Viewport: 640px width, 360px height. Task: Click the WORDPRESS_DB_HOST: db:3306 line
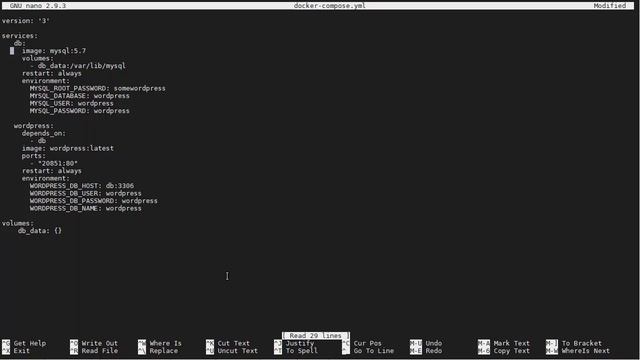point(82,186)
